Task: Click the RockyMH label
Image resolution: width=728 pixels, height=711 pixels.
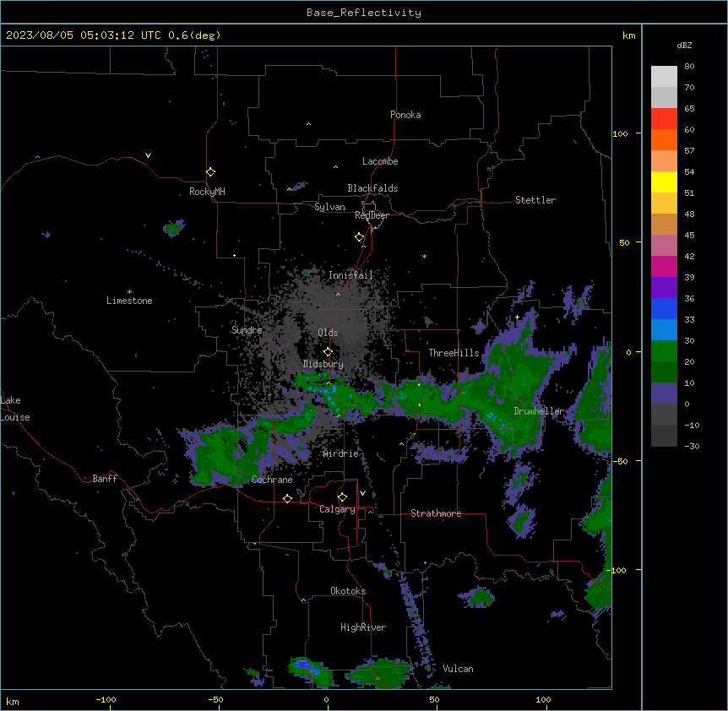Action: point(207,192)
